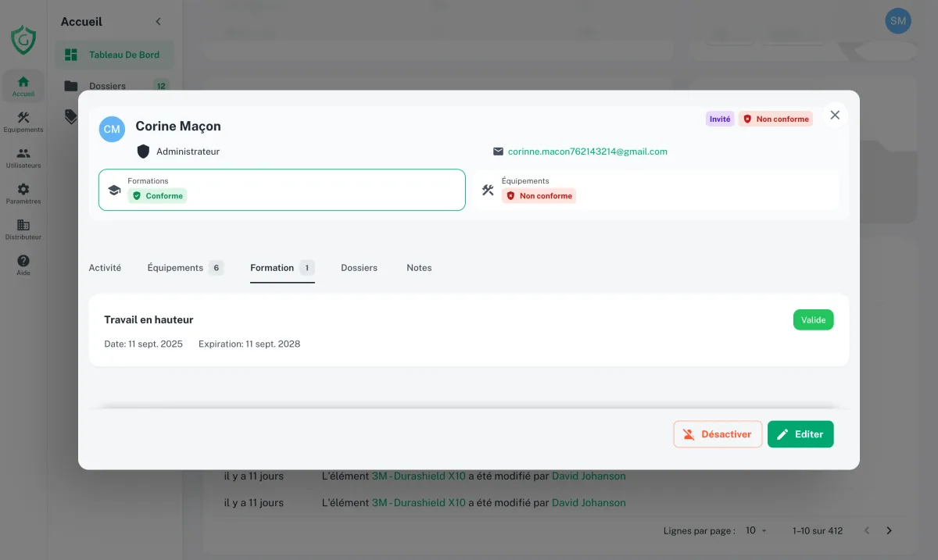Viewport: 938px width, 560px height.
Task: Close the user detail dialog
Action: 835,115
